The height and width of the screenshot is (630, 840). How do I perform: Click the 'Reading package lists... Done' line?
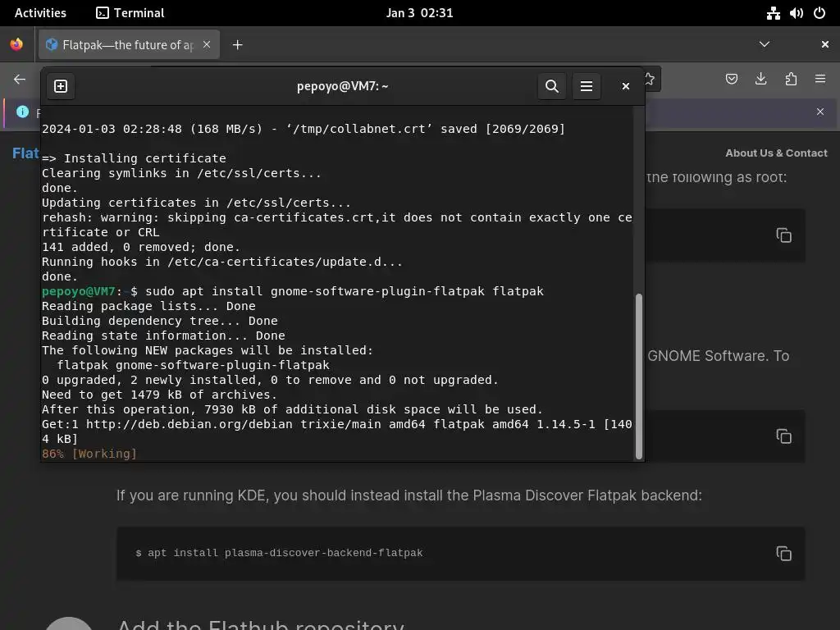(149, 307)
